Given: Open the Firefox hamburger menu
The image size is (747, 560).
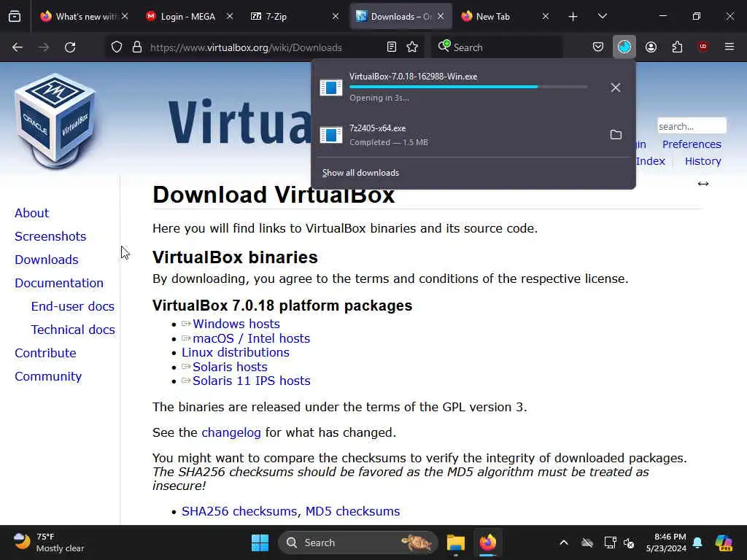Looking at the screenshot, I should point(729,47).
